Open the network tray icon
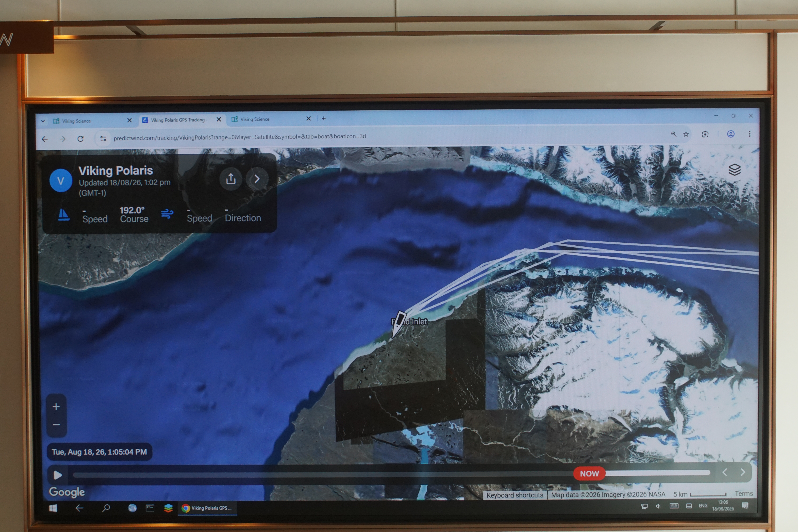Viewport: 798px width, 532px height. (644, 506)
